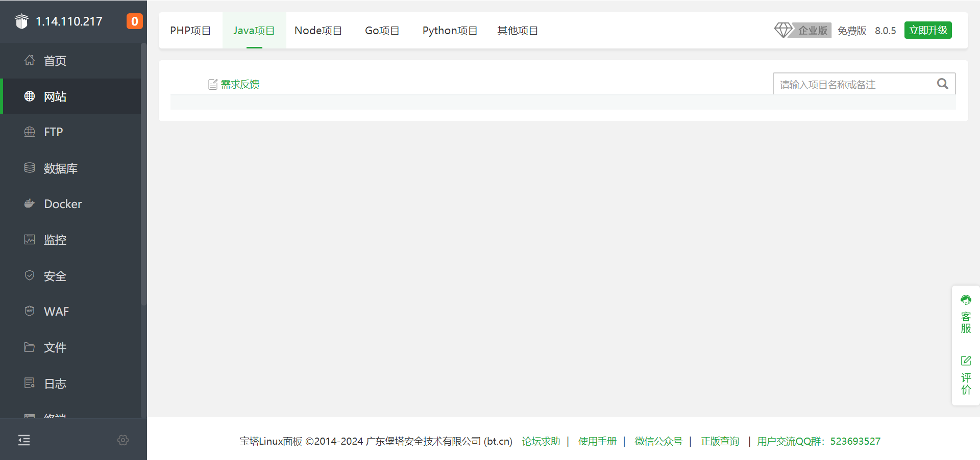The image size is (980, 460).
Task: Open the 论坛求助 footer link
Action: [541, 441]
